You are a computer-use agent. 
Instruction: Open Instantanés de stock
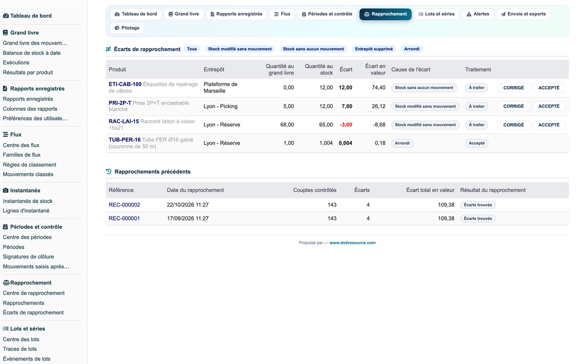click(x=27, y=201)
